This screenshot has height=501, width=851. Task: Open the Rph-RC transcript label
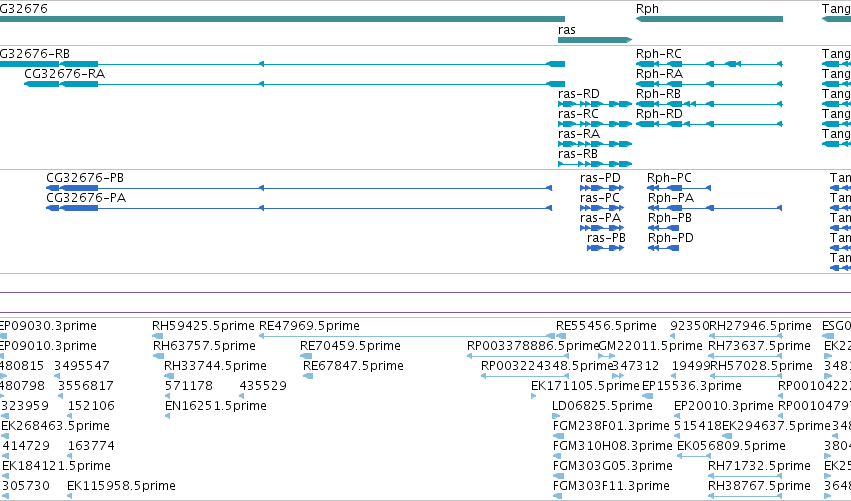pyautogui.click(x=658, y=54)
